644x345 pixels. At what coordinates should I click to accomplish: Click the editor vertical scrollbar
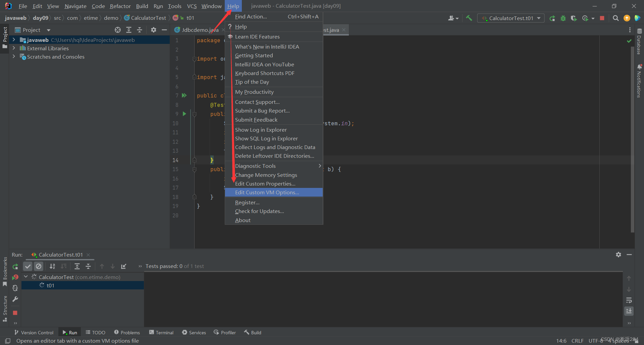point(633,140)
